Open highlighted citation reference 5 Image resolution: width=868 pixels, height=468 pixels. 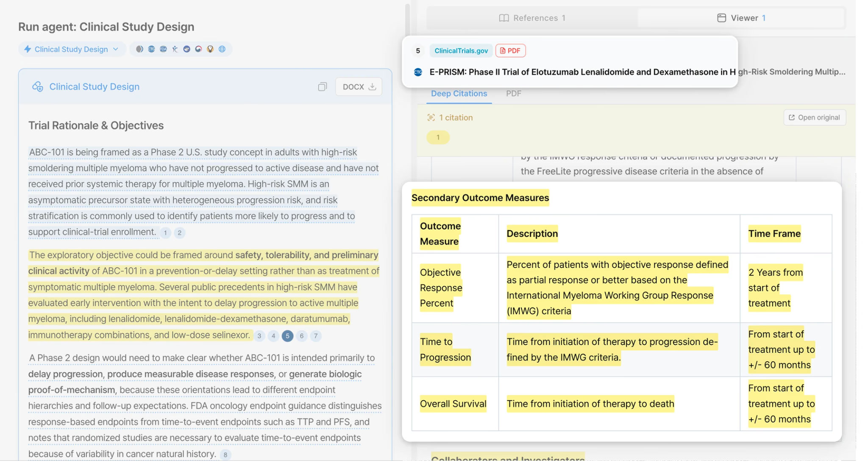[287, 336]
